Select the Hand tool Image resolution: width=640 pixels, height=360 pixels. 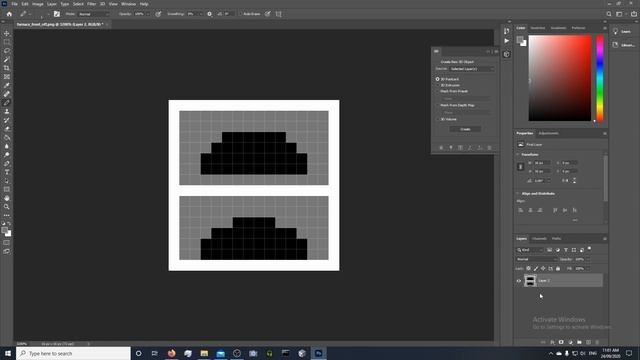pos(7,198)
